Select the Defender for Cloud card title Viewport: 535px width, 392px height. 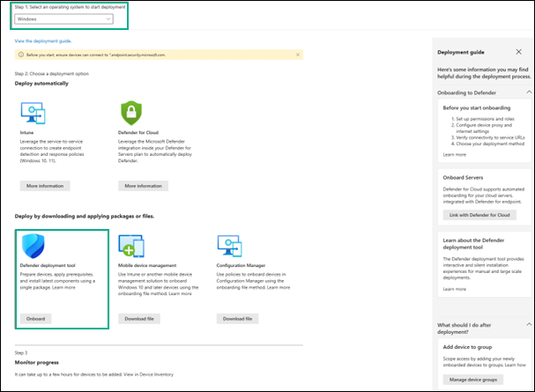(138, 133)
